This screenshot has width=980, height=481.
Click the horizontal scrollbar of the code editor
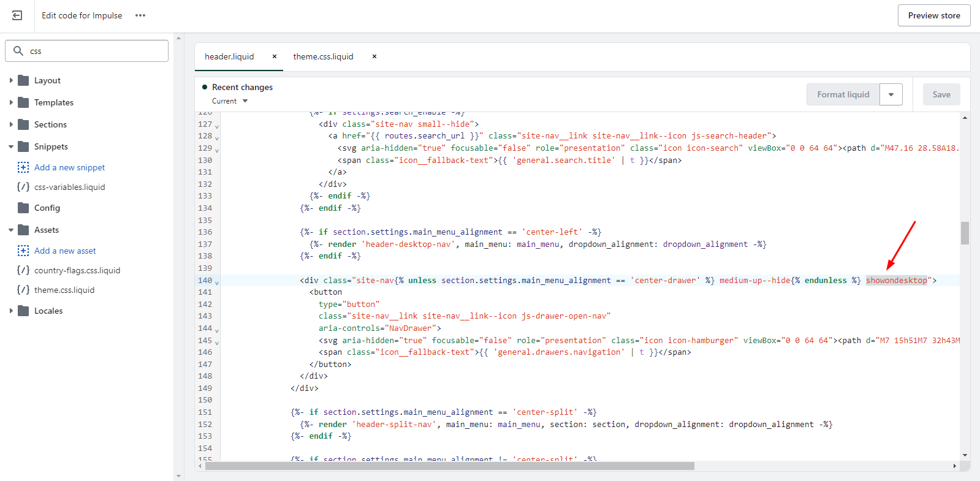pos(449,466)
